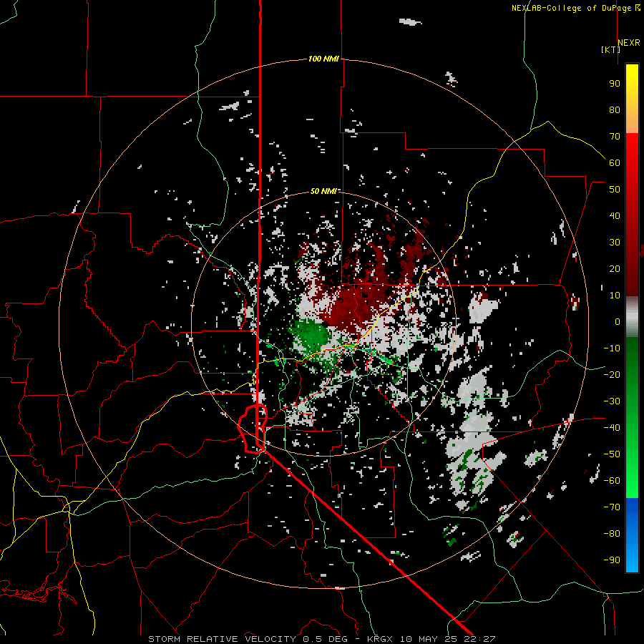Click the 50 value on the velocity scale
The image size is (644, 644).
tap(615, 190)
